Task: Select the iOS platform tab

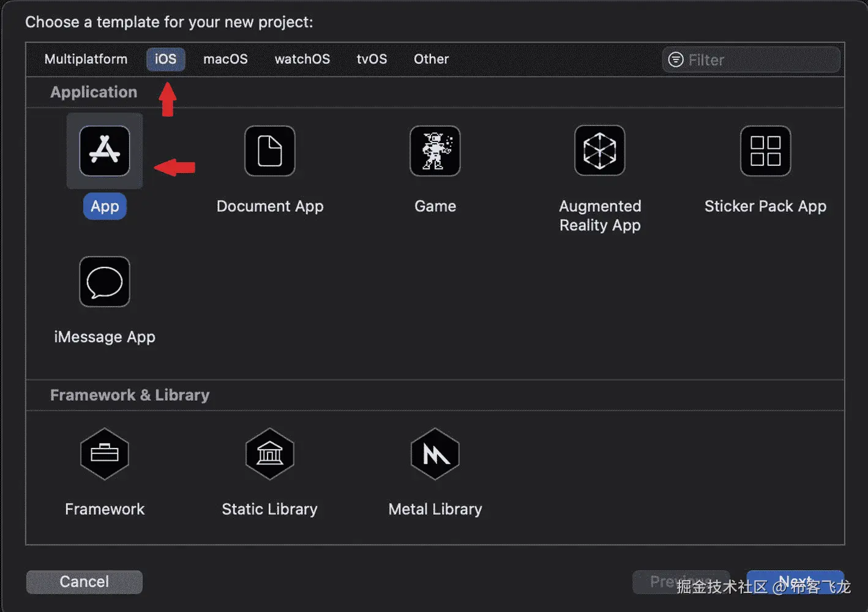Action: click(166, 59)
